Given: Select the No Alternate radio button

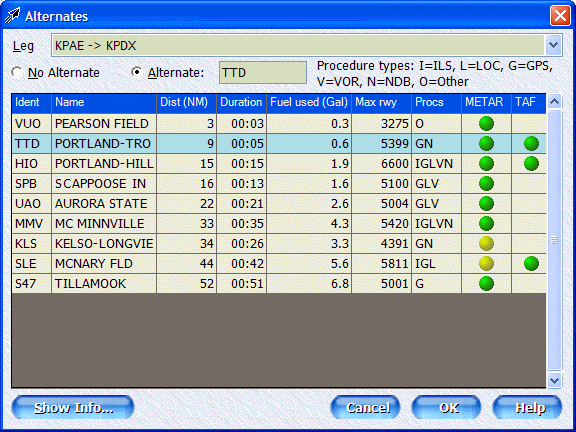Looking at the screenshot, I should pos(17,72).
